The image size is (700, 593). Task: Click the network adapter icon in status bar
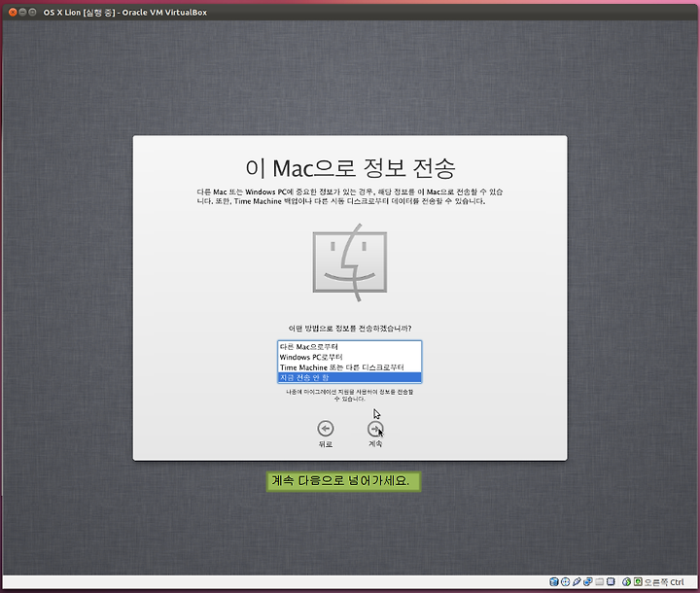tap(588, 582)
